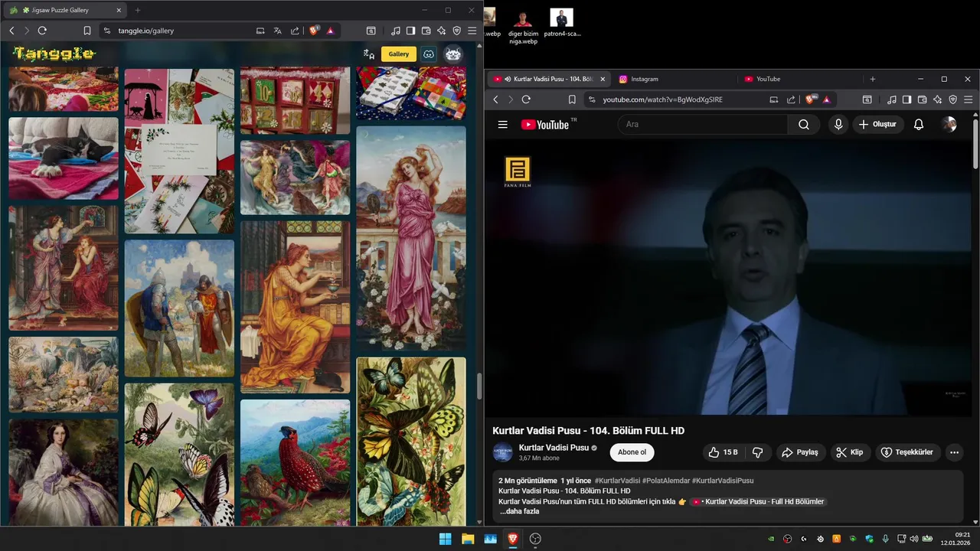Open Brave Shields in the Tanggle window

[x=314, y=31]
